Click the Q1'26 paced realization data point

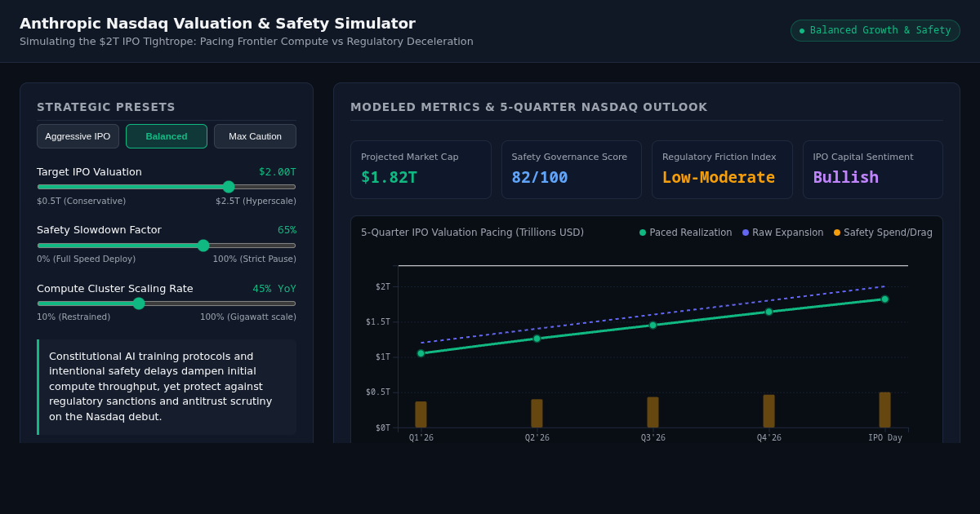pyautogui.click(x=421, y=353)
